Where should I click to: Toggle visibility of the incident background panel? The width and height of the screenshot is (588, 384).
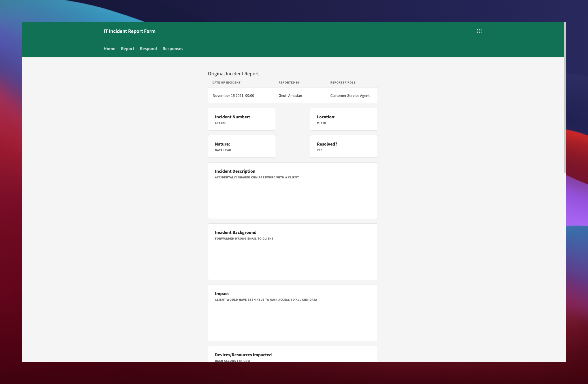pyautogui.click(x=236, y=232)
